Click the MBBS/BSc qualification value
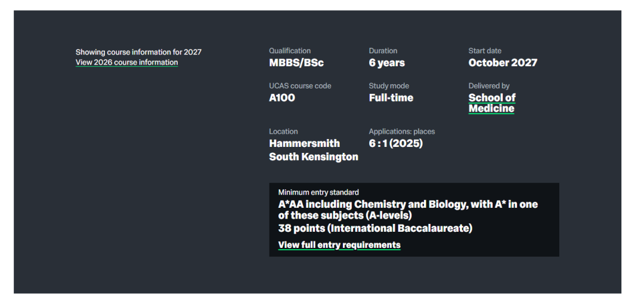 [x=296, y=63]
